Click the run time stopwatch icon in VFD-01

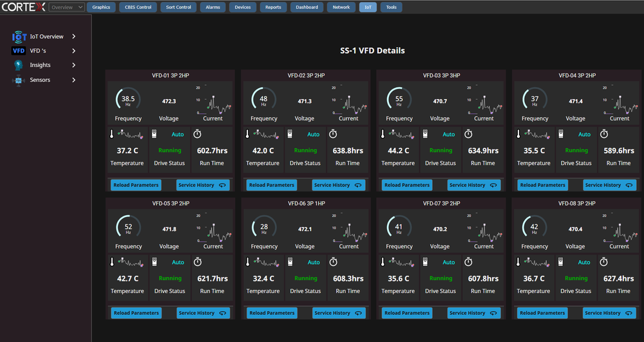198,134
